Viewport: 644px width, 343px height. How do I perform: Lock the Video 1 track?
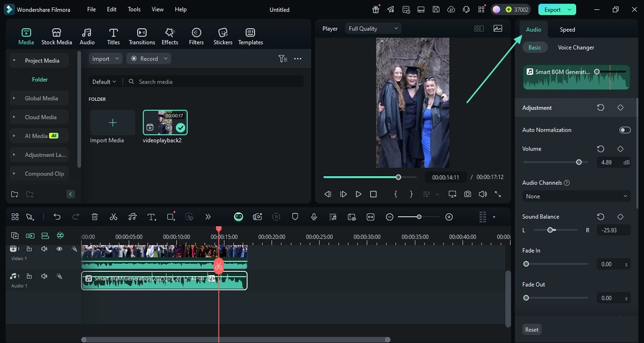(29, 249)
